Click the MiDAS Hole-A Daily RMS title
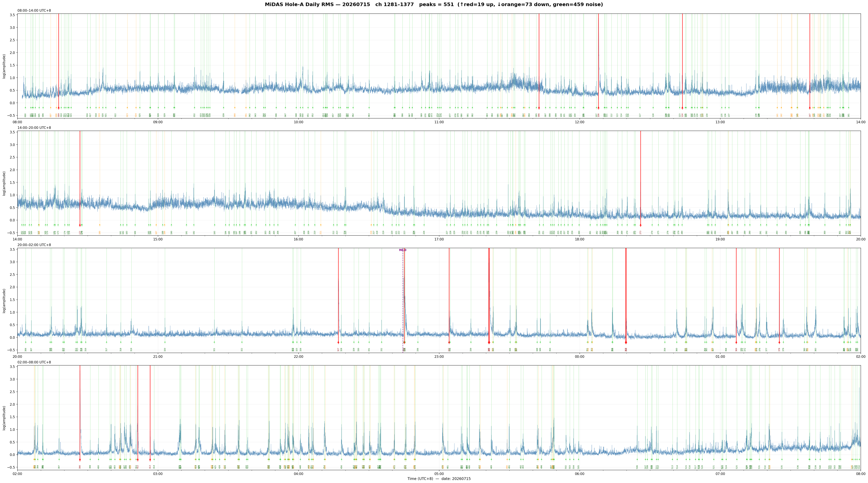 pos(434,5)
